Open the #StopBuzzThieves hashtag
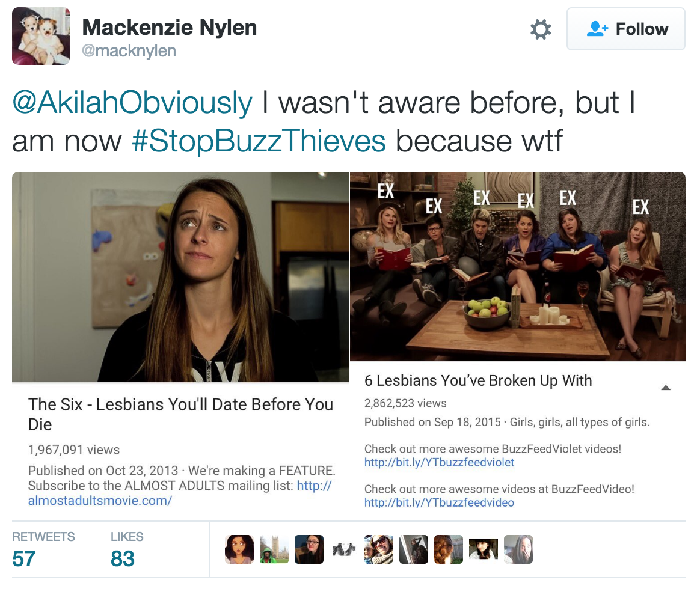The height and width of the screenshot is (589, 700). [x=259, y=141]
